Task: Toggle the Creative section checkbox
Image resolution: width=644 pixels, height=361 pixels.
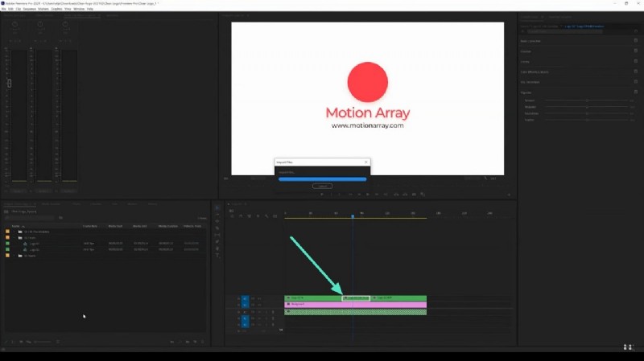Action: click(x=636, y=51)
